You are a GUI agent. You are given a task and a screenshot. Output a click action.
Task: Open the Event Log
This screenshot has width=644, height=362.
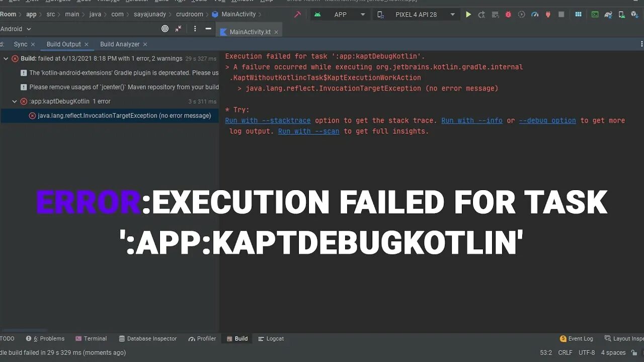(x=577, y=339)
